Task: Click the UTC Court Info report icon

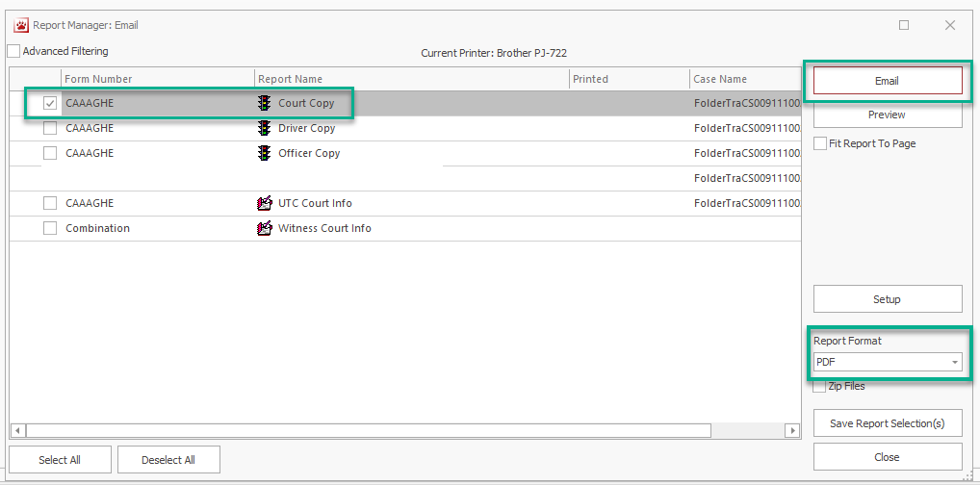Action: (264, 203)
